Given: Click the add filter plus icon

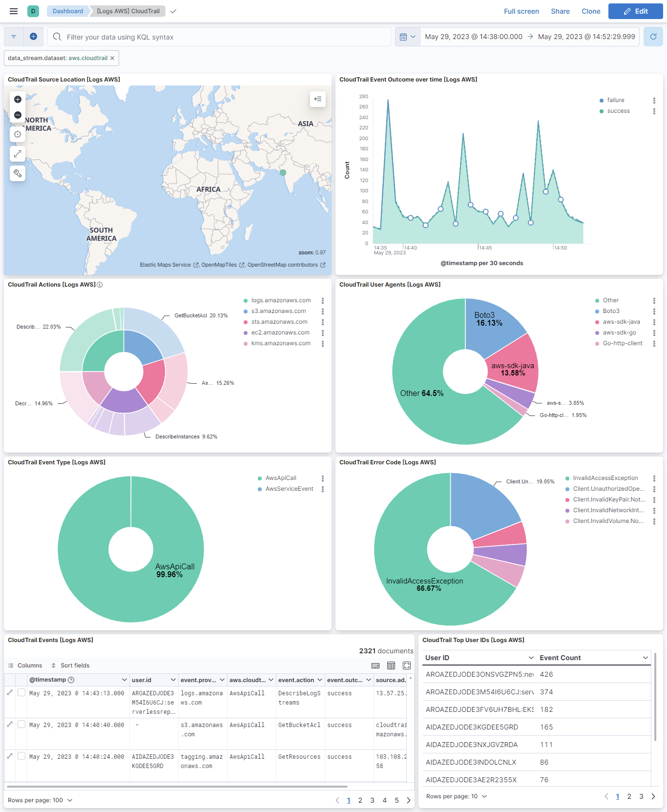Looking at the screenshot, I should (x=33, y=37).
